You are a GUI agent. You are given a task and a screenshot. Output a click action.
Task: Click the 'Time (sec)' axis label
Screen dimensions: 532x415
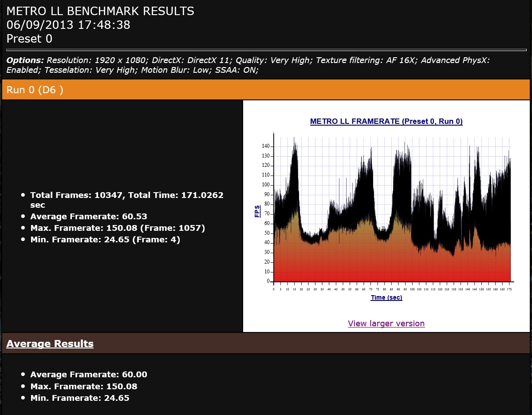tap(386, 297)
